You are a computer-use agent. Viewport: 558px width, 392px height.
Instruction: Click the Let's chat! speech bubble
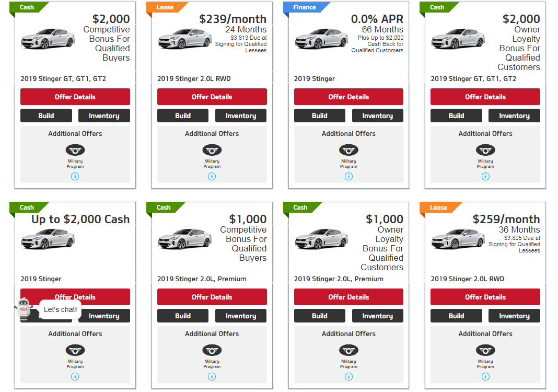[x=61, y=309]
